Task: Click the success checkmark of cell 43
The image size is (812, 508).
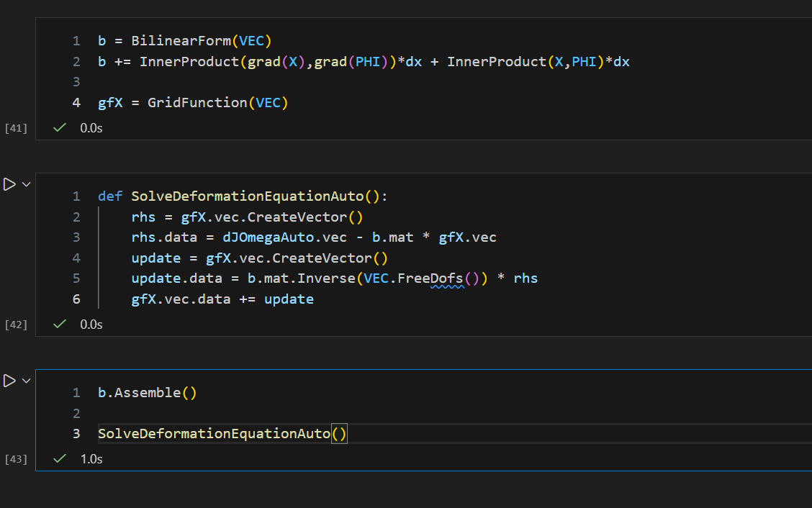Action: pyautogui.click(x=60, y=458)
